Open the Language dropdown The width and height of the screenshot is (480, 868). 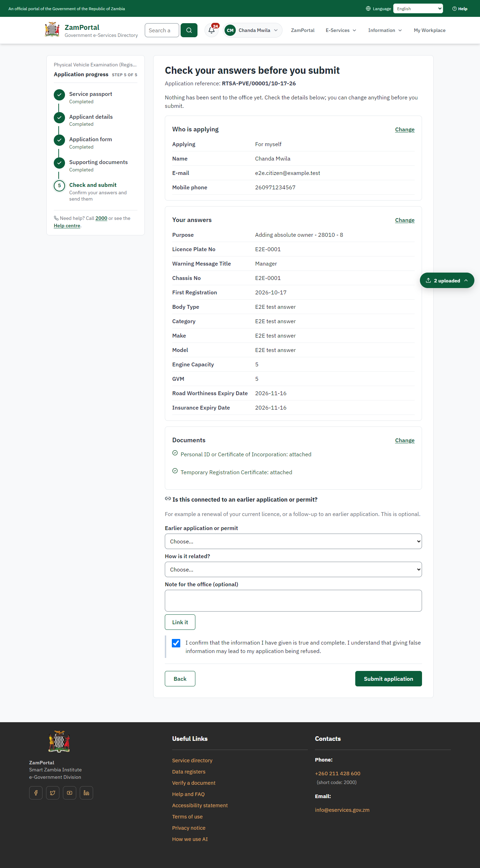click(418, 9)
